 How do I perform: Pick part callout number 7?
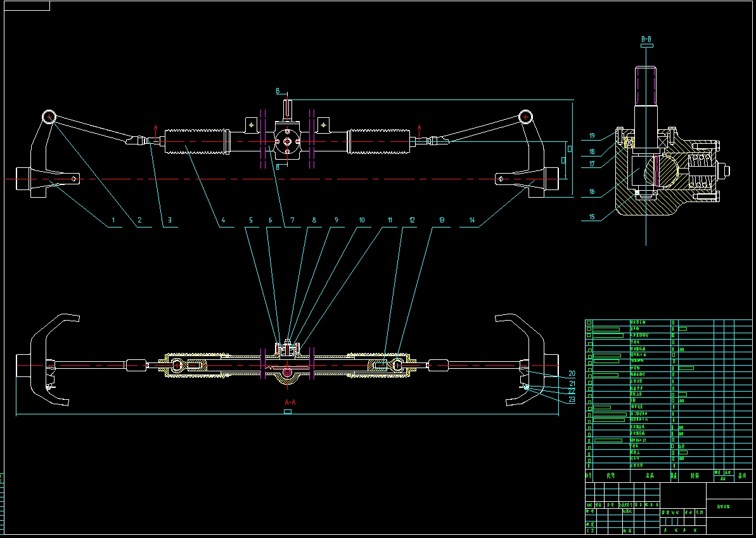pos(292,221)
